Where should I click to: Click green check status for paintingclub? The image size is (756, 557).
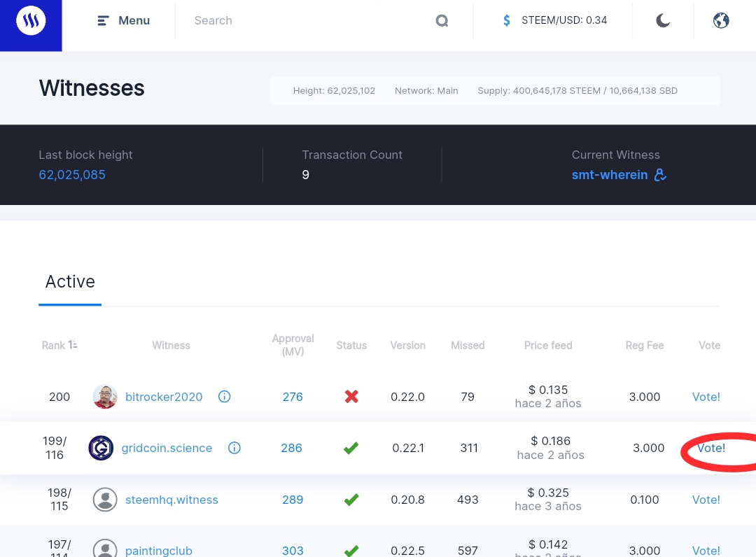pos(351,550)
